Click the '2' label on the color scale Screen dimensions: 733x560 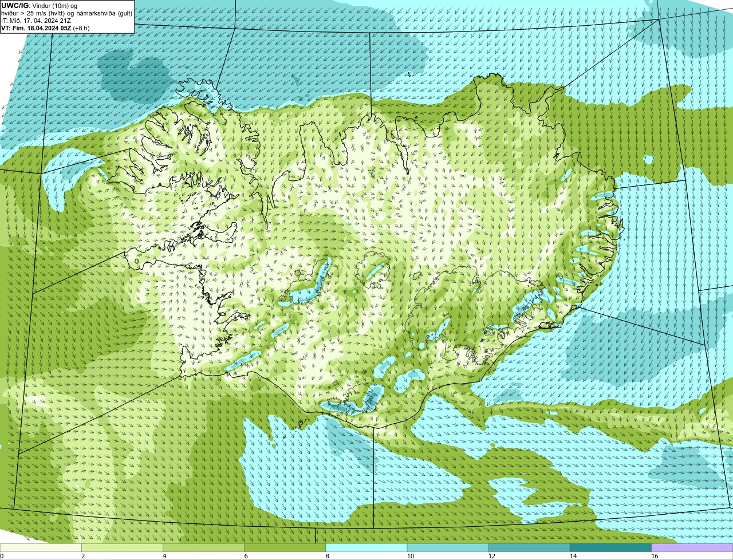tap(83, 556)
